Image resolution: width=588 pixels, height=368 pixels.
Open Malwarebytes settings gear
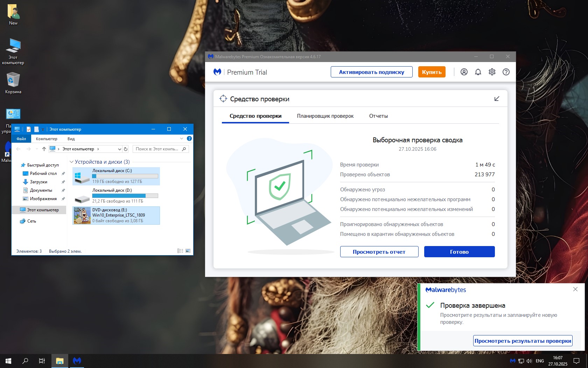tap(492, 72)
